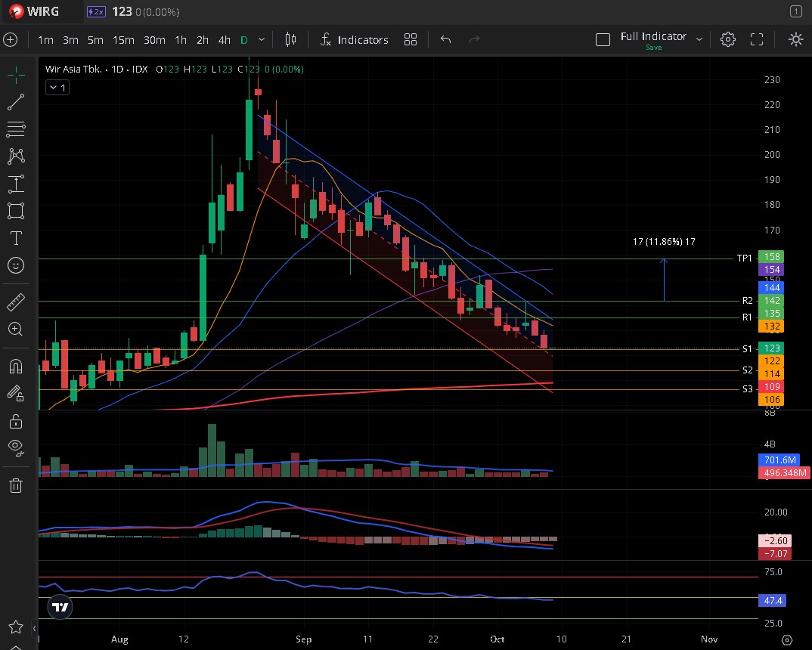The width and height of the screenshot is (812, 650).
Task: Open the Full Indicator template dropdown
Action: pyautogui.click(x=699, y=39)
